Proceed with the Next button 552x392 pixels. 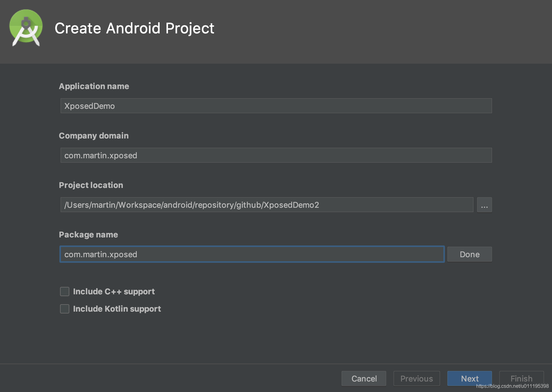[469, 378]
